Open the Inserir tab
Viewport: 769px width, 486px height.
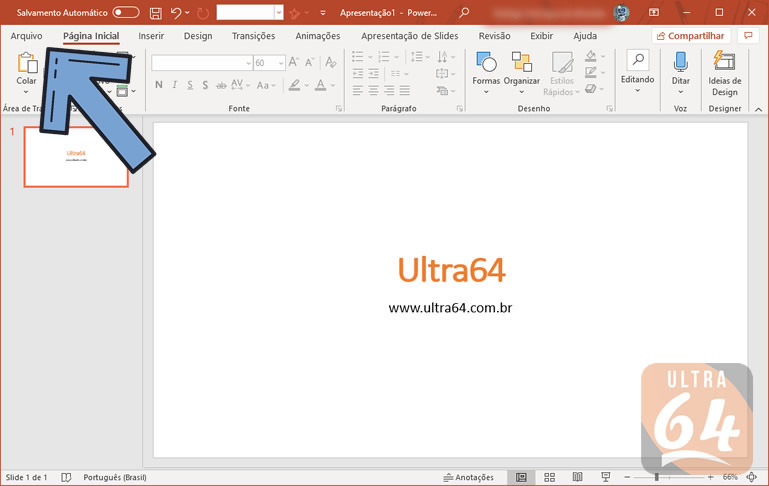pos(151,36)
